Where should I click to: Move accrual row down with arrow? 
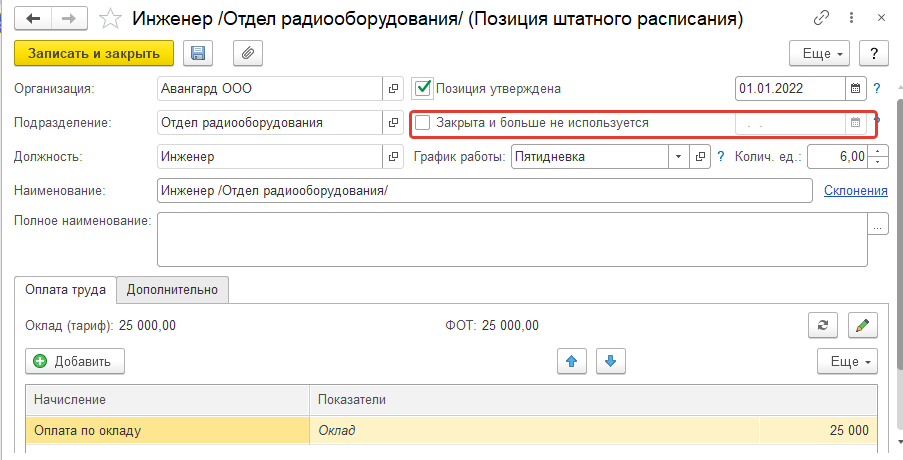(x=610, y=361)
